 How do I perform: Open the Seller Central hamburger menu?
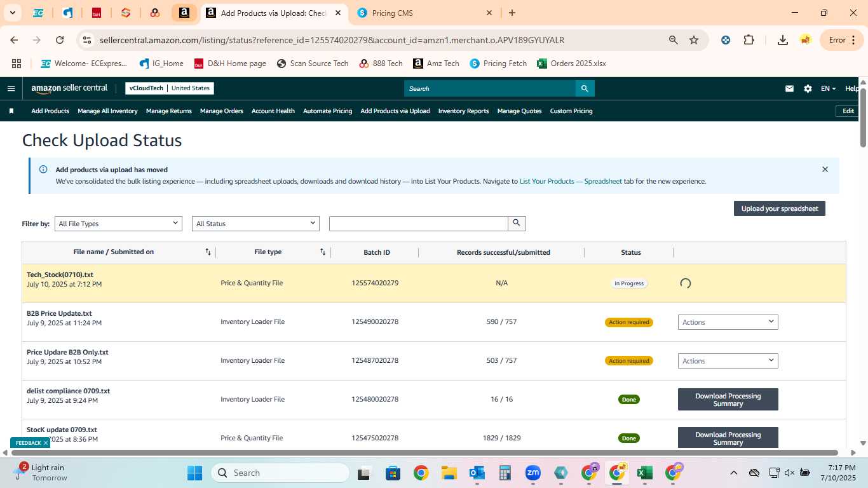(11, 88)
